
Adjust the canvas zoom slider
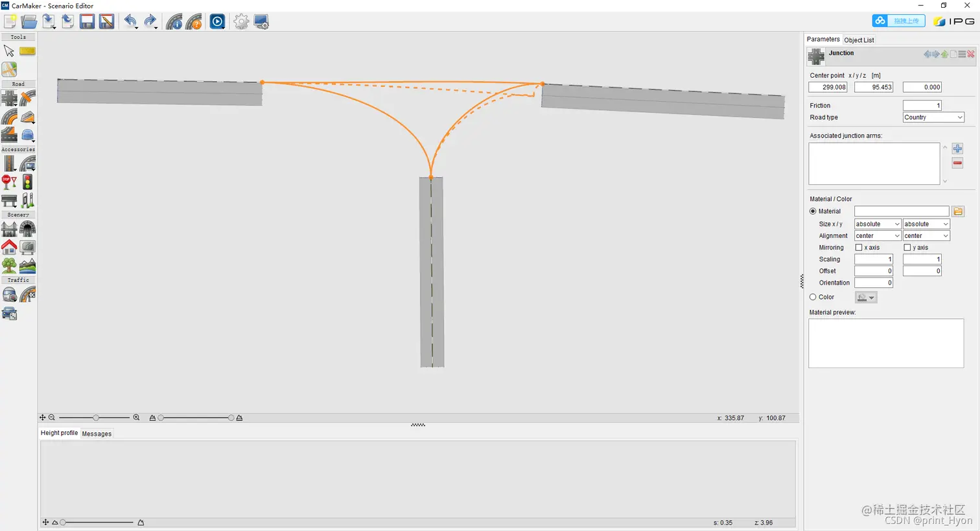click(96, 418)
